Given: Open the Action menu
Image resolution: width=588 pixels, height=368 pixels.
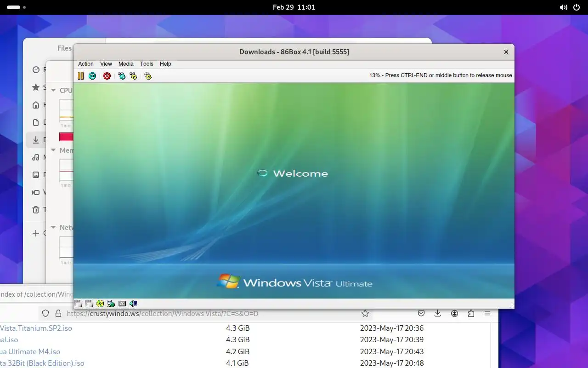Looking at the screenshot, I should coord(86,64).
